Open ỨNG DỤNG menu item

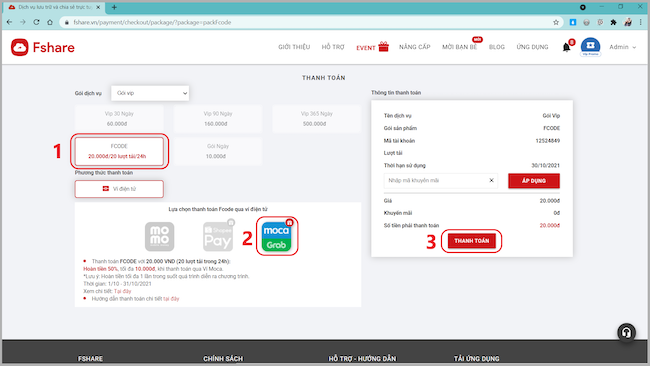coord(532,47)
